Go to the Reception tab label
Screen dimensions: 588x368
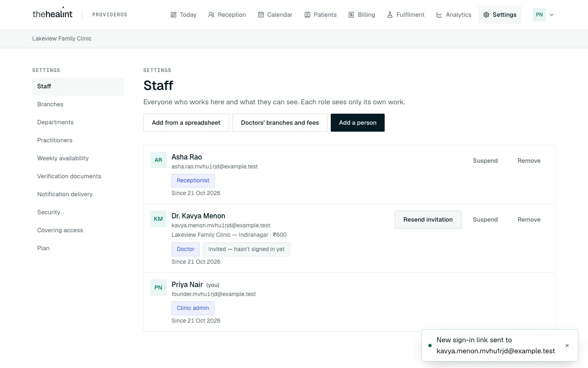coord(232,15)
